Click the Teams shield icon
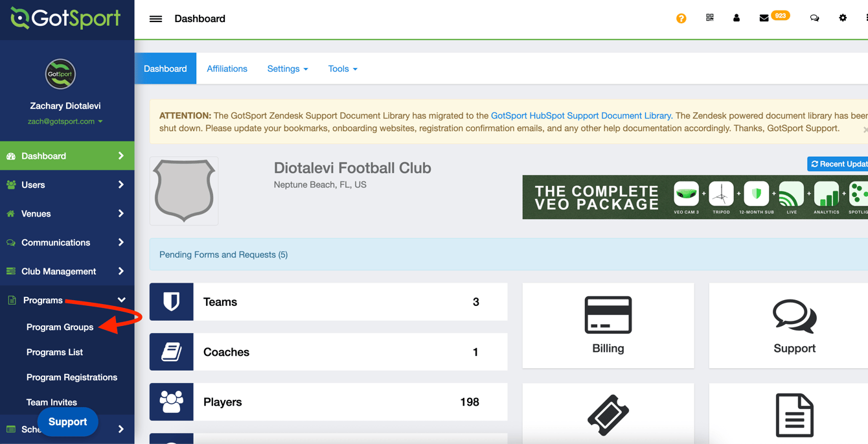 coord(171,301)
